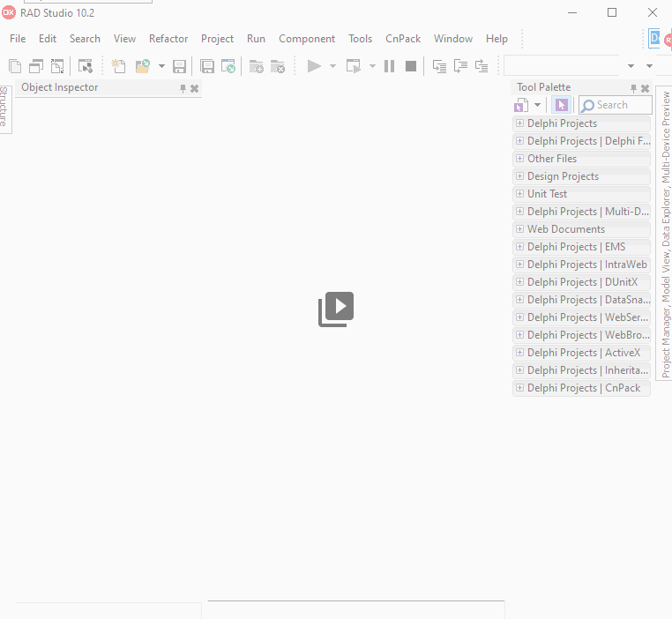672x619 pixels.
Task: Pin the Object Inspector panel
Action: point(183,89)
